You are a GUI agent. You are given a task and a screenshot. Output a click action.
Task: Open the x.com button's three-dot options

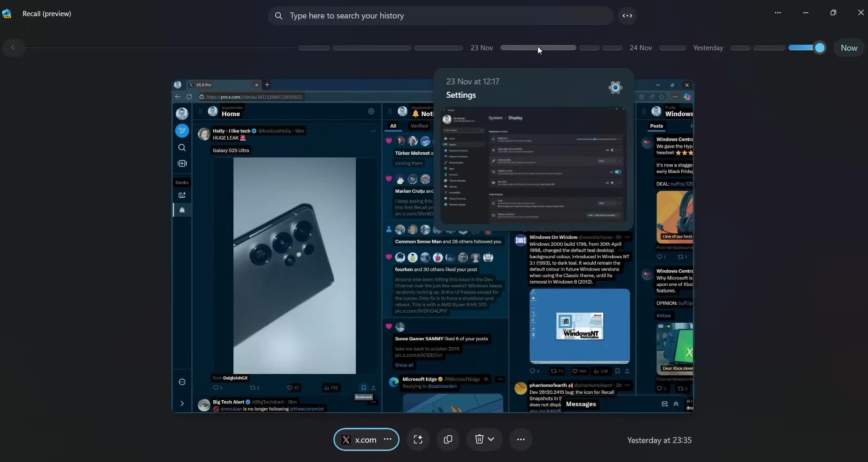click(x=388, y=439)
